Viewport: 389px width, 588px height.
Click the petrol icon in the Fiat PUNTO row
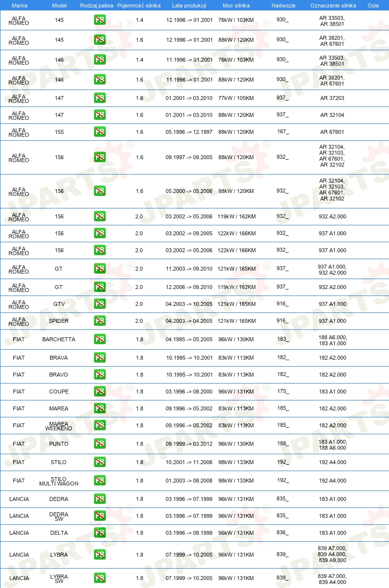[x=100, y=444]
